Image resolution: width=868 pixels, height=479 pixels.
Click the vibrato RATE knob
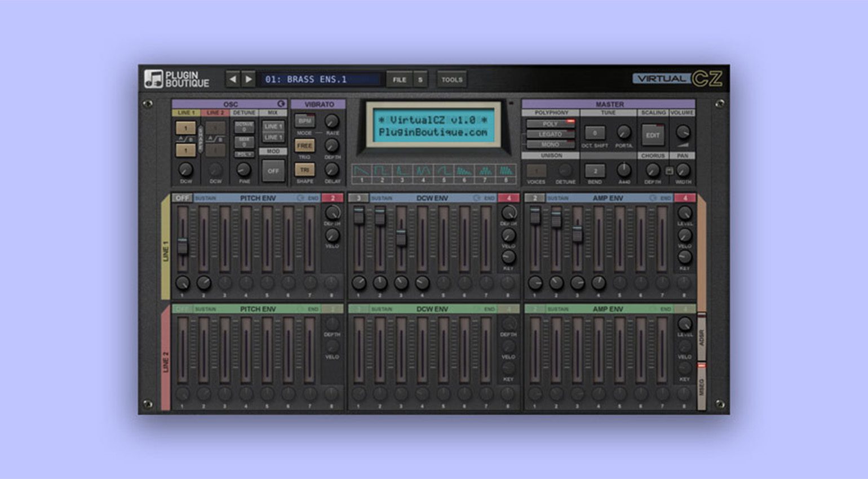tap(332, 121)
